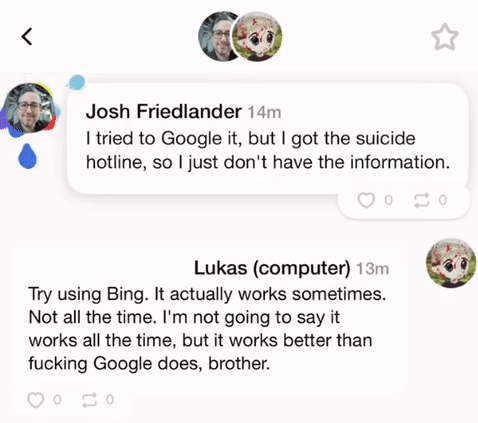This screenshot has height=423, width=478.
Task: Click the 14m timestamp on Josh's message
Action: 264,113
